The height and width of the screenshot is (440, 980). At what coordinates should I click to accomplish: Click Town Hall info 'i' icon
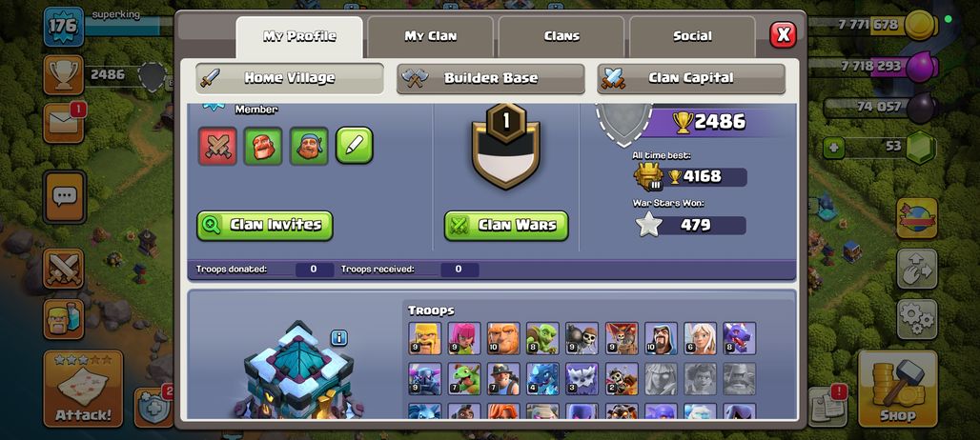338,338
